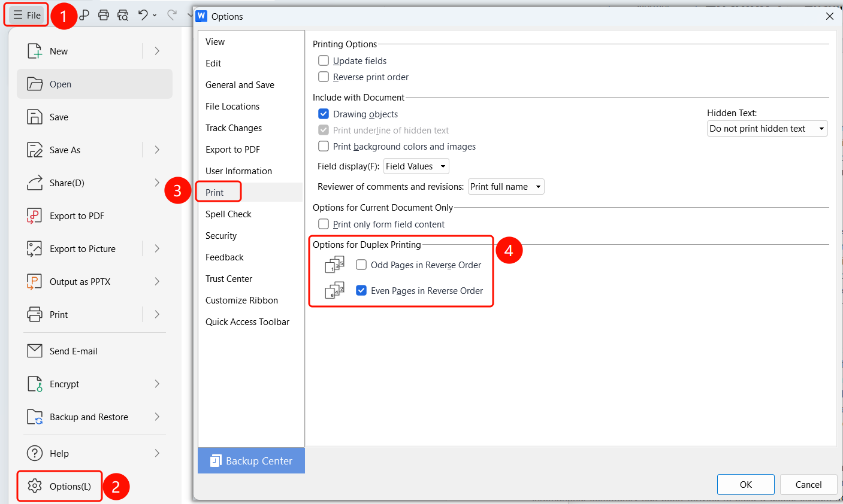Screen dimensions: 843x504
Task: Click the Send E-mail envelope icon
Action: coord(35,351)
